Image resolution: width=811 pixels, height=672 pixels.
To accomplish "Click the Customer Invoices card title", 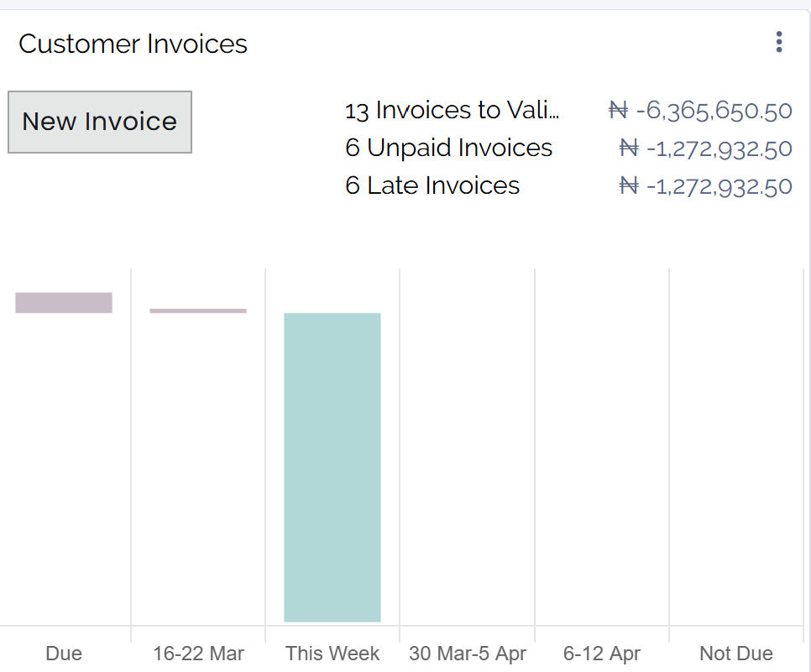I will click(x=133, y=44).
